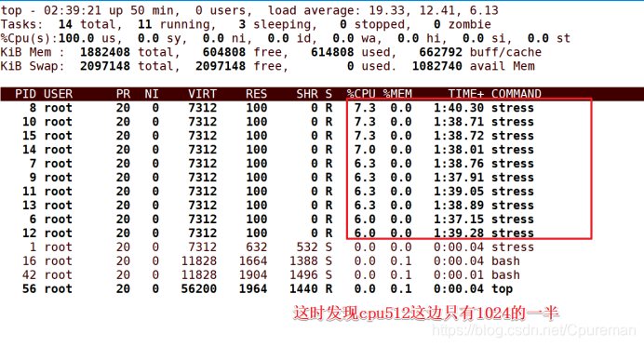Image resolution: width=644 pixels, height=347 pixels.
Task: Click the PID column header
Action: pyautogui.click(x=25, y=94)
